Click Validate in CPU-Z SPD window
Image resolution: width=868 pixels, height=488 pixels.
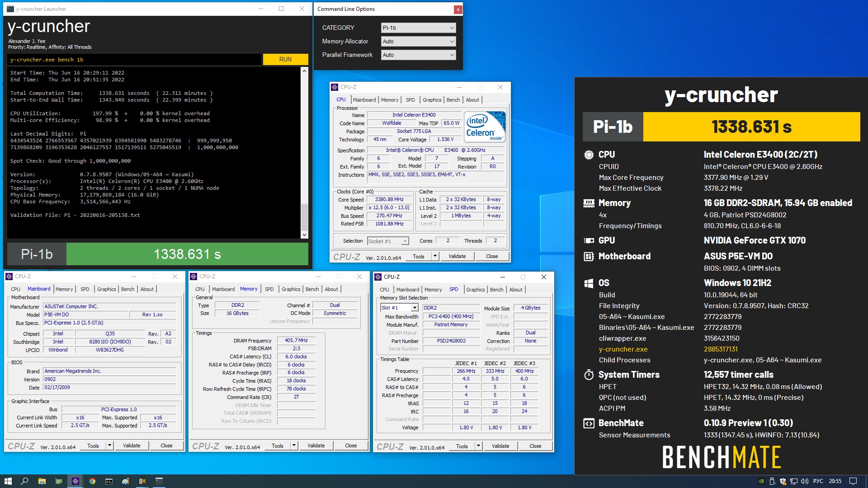(x=500, y=446)
